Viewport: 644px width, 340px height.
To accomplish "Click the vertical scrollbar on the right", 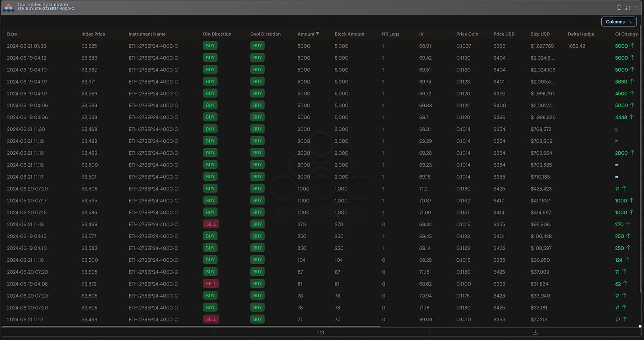I will pyautogui.click(x=641, y=159).
